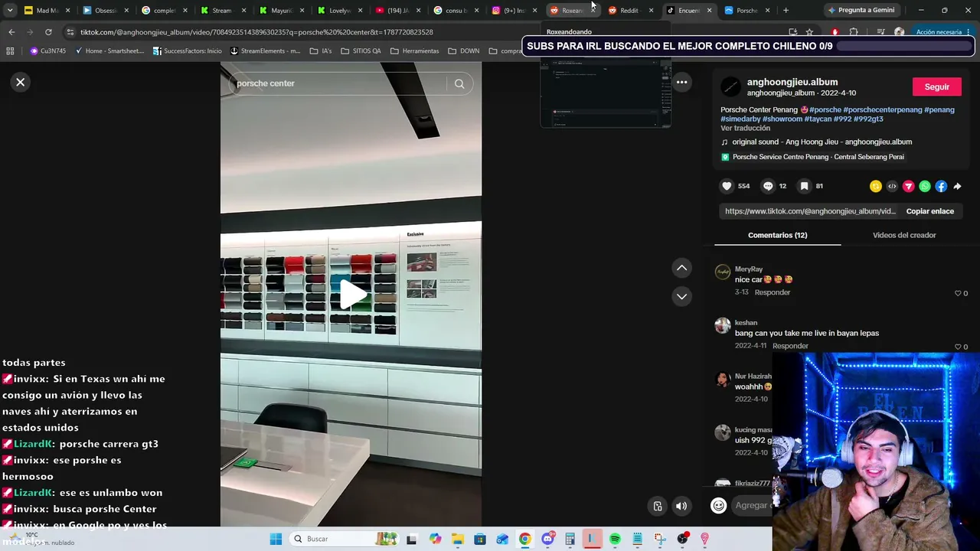Toggle auto-scroll icon beside volume button
The image size is (980, 551).
point(657,506)
